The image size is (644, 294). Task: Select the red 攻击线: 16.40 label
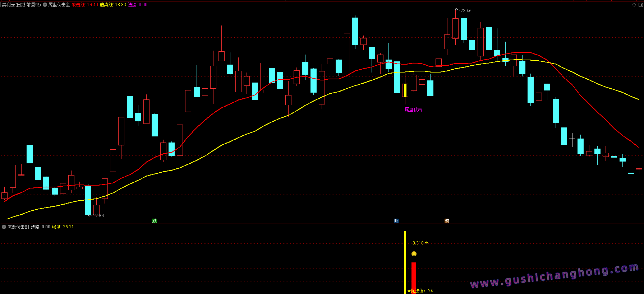(85, 5)
